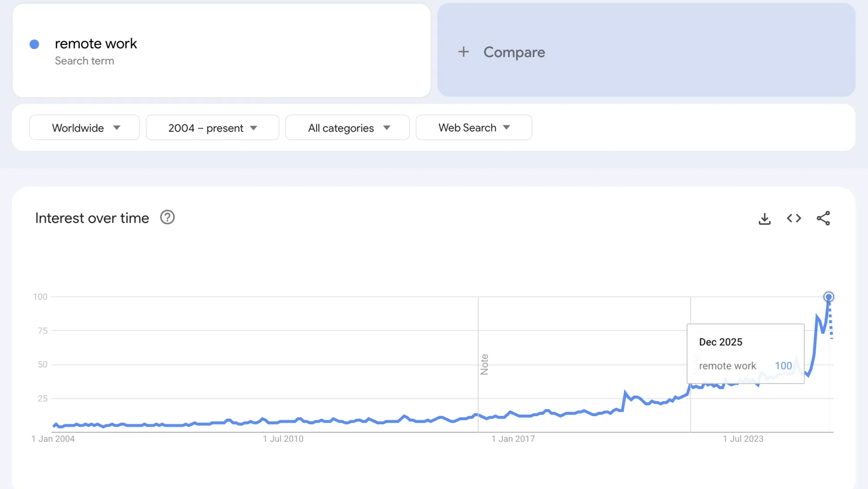868x489 pixels.
Task: Change the 2004 – present time range
Action: coord(212,128)
